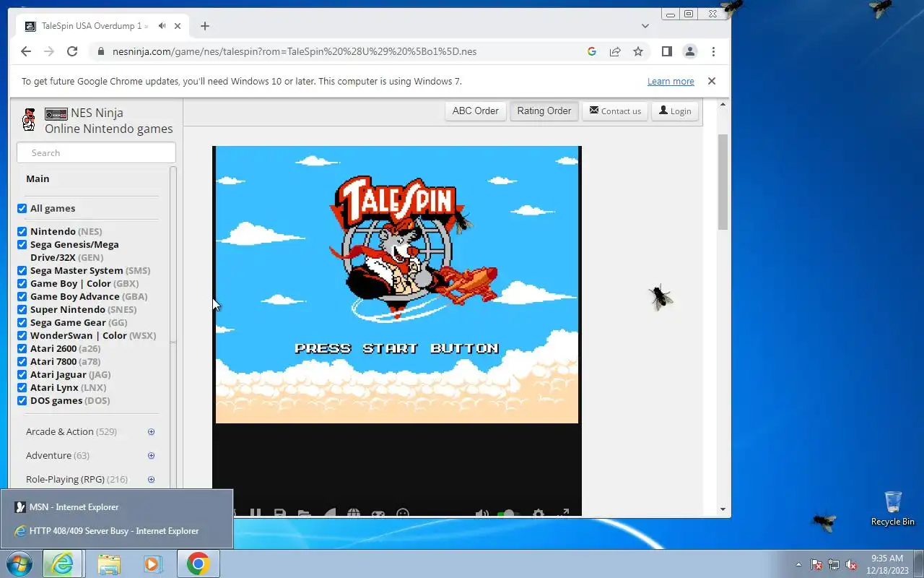Screen dimensions: 924x578
Task: Open the gamepad controls icon
Action: pyautogui.click(x=378, y=514)
